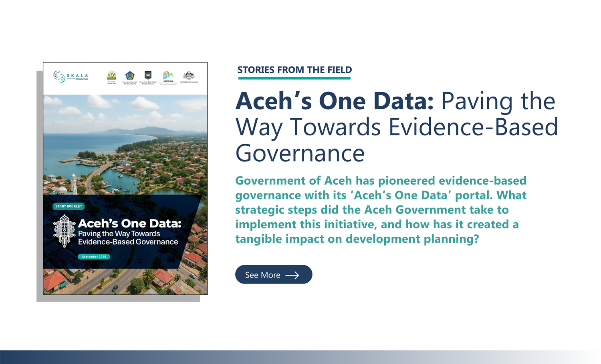Toggle the teal underline below STORIES FROM THE FIELD
This screenshot has width=601, height=364.
(294, 78)
